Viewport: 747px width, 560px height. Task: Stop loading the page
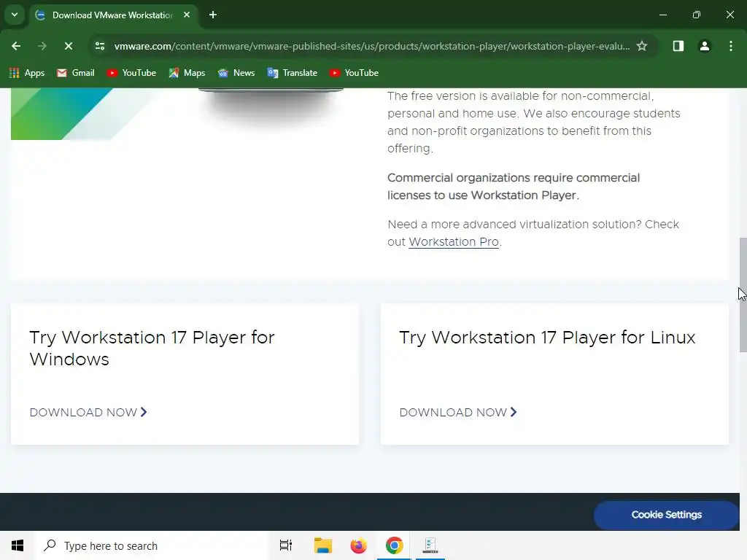[68, 46]
